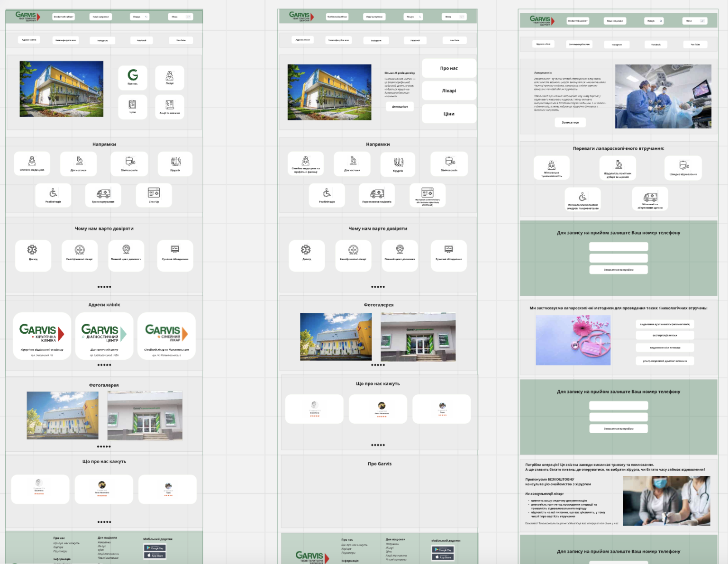Click the Транспортування ambulance icon

pyautogui.click(x=104, y=193)
